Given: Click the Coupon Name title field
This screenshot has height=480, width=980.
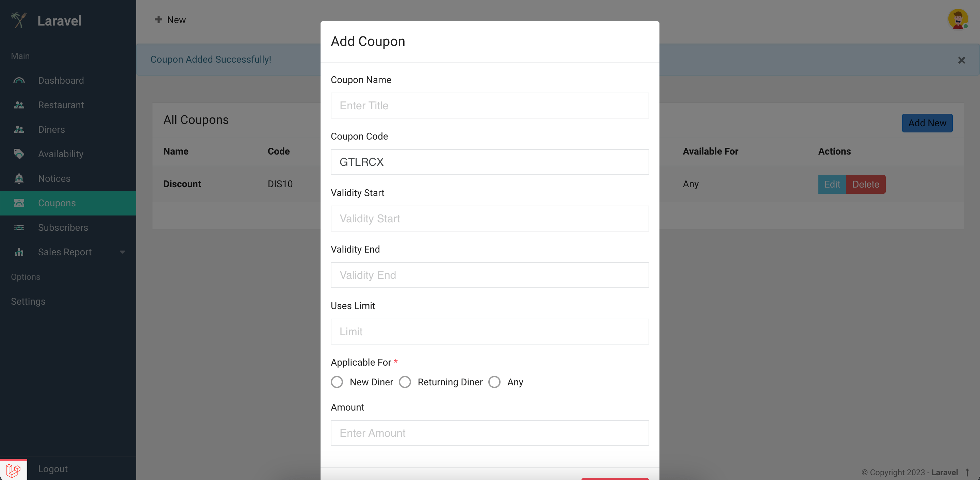Looking at the screenshot, I should (490, 106).
